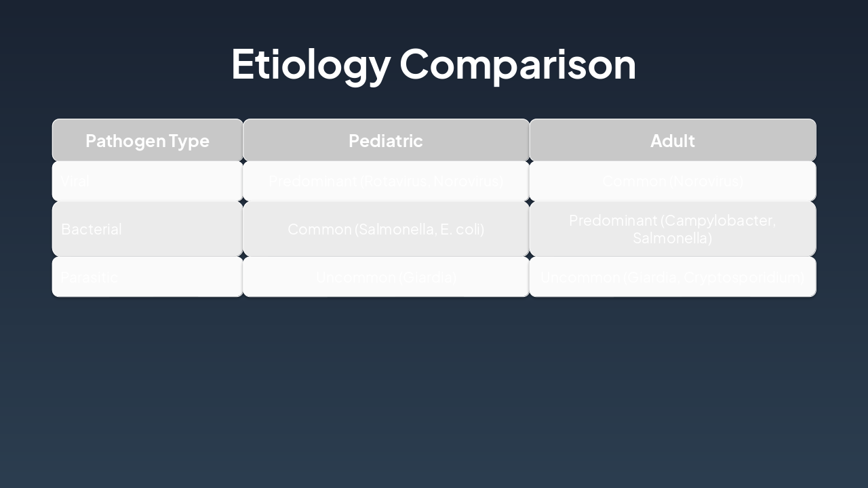
Task: Click the word Comparison in the title
Action: pyautogui.click(x=517, y=64)
